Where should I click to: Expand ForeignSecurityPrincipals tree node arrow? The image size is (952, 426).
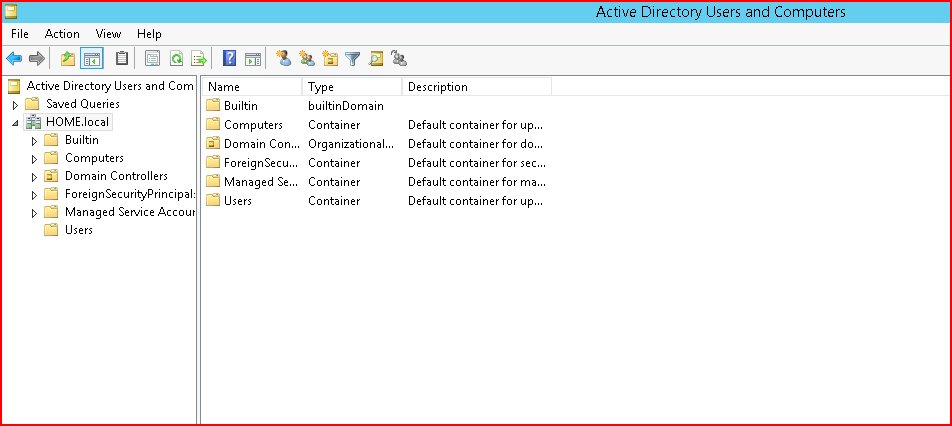coord(35,195)
